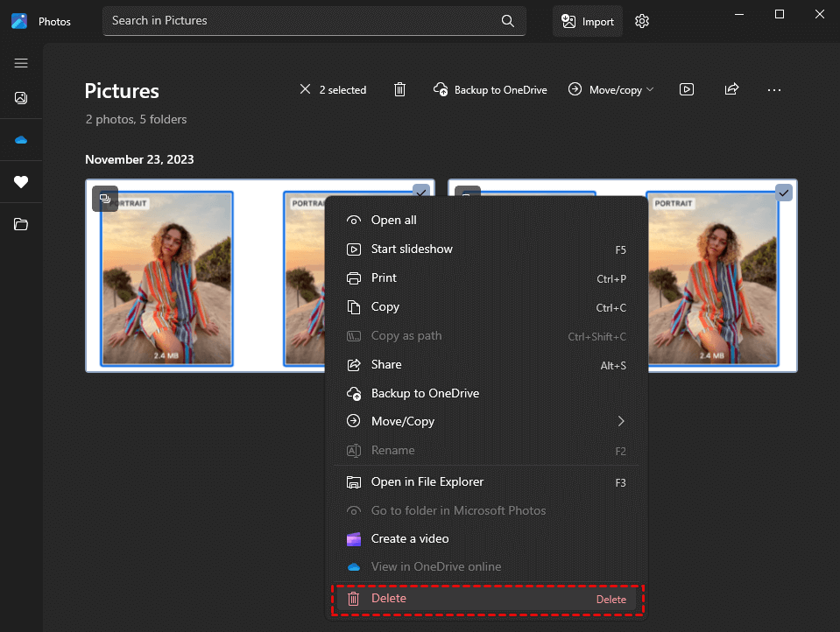Click the trash icon in toolbar
The height and width of the screenshot is (632, 840).
pyautogui.click(x=399, y=89)
